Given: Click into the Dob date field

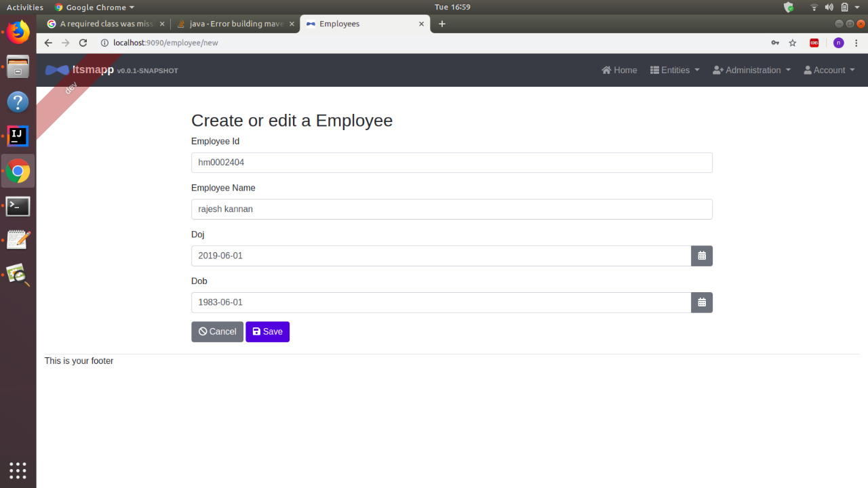Looking at the screenshot, I should (441, 302).
